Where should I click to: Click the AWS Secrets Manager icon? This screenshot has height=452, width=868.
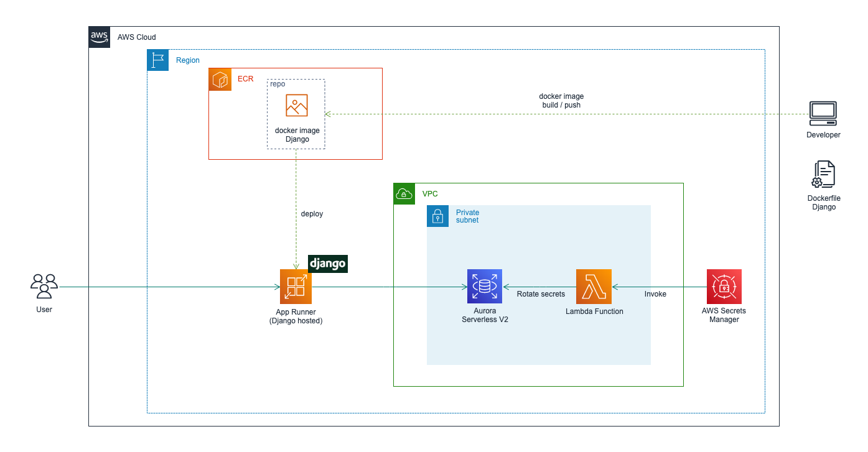point(724,285)
